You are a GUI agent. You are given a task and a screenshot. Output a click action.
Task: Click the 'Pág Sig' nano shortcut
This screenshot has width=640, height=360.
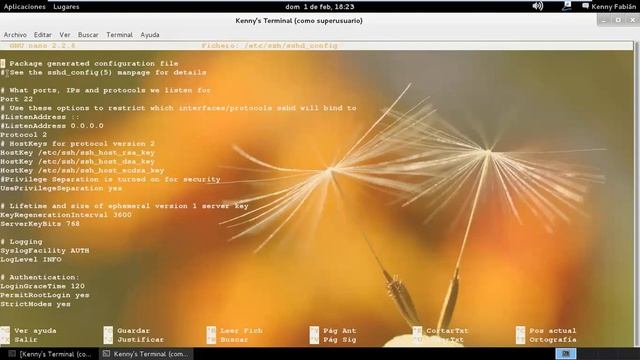pyautogui.click(x=333, y=340)
